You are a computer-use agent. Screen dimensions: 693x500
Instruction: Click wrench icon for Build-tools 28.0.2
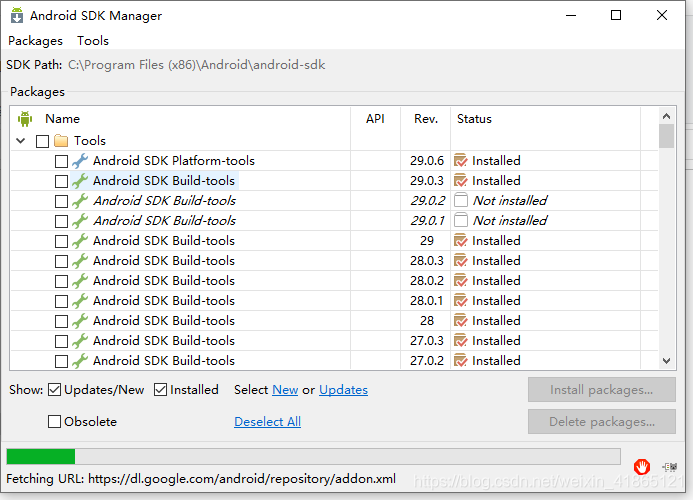(80, 281)
